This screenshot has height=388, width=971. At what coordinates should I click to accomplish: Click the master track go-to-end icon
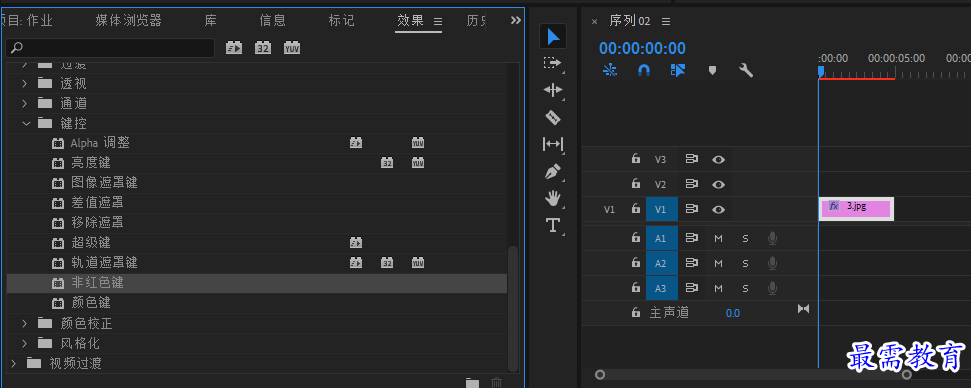coord(803,308)
